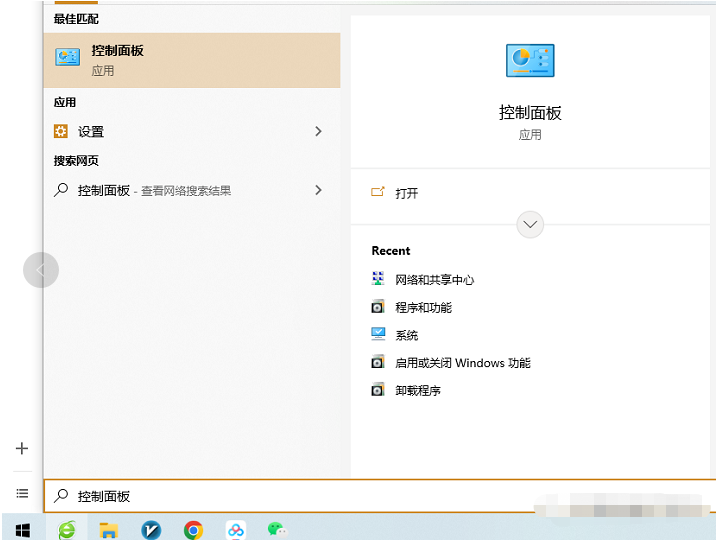Click the round back arrow button on left

[x=41, y=270]
